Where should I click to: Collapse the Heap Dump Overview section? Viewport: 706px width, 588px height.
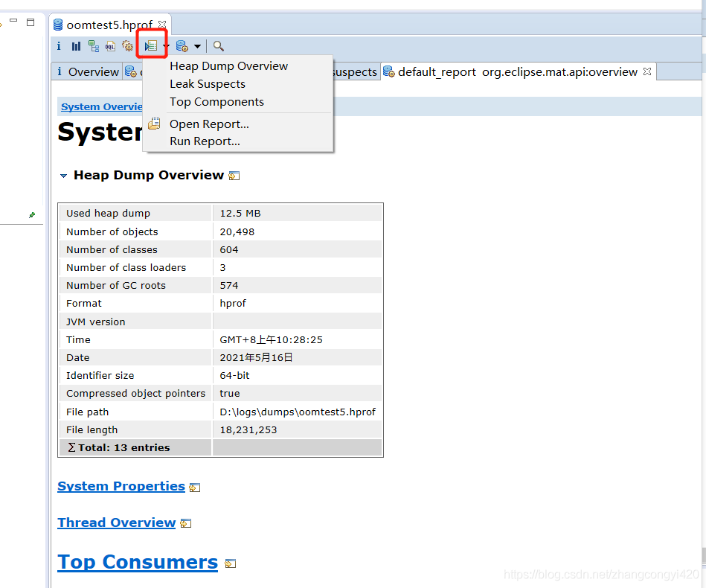point(63,176)
